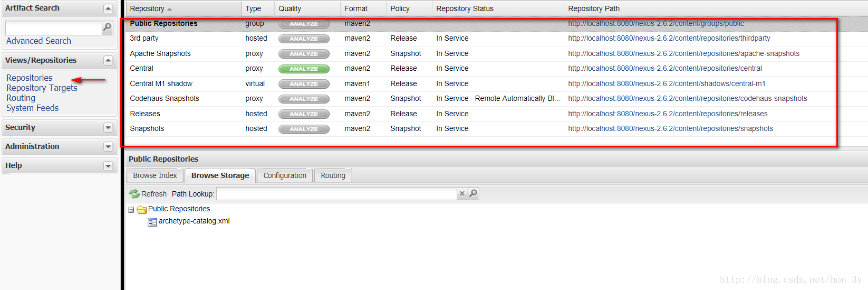Select the Central repository name

(141, 68)
